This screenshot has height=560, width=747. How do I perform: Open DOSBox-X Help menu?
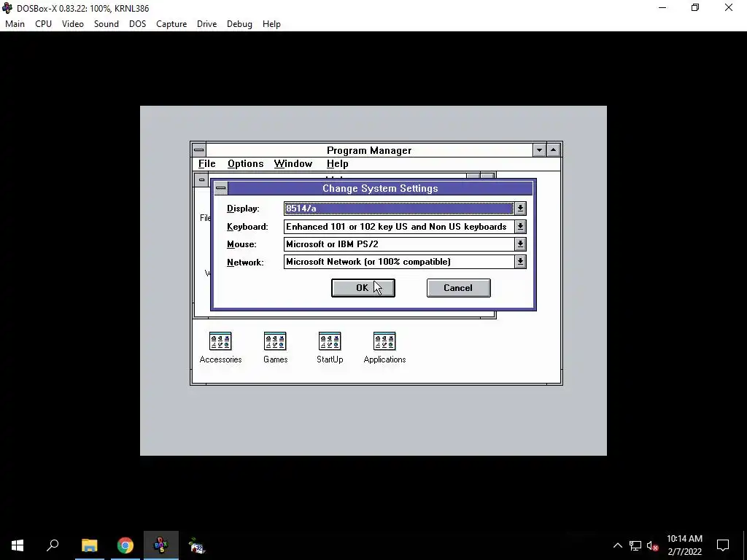271,24
